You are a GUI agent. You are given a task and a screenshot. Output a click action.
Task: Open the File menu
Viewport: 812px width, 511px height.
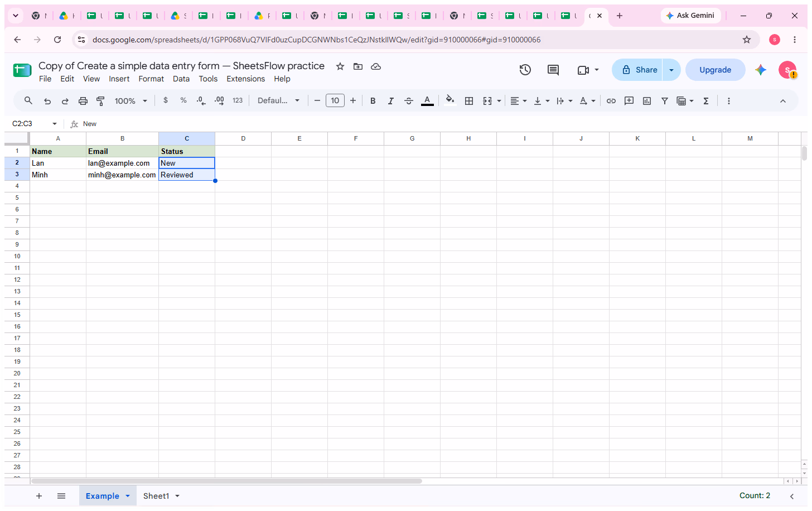45,79
